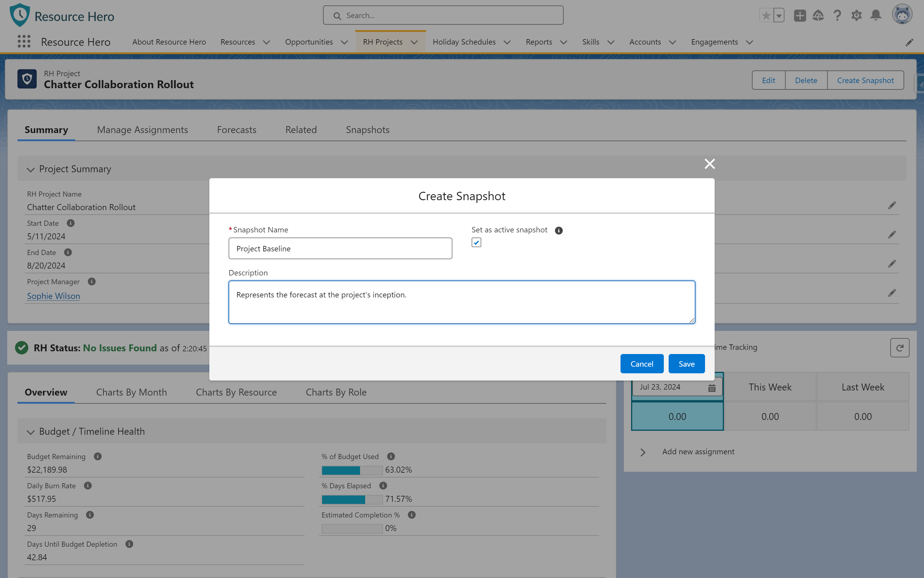Click the Days Remaining info icon
The height and width of the screenshot is (578, 924).
click(90, 514)
